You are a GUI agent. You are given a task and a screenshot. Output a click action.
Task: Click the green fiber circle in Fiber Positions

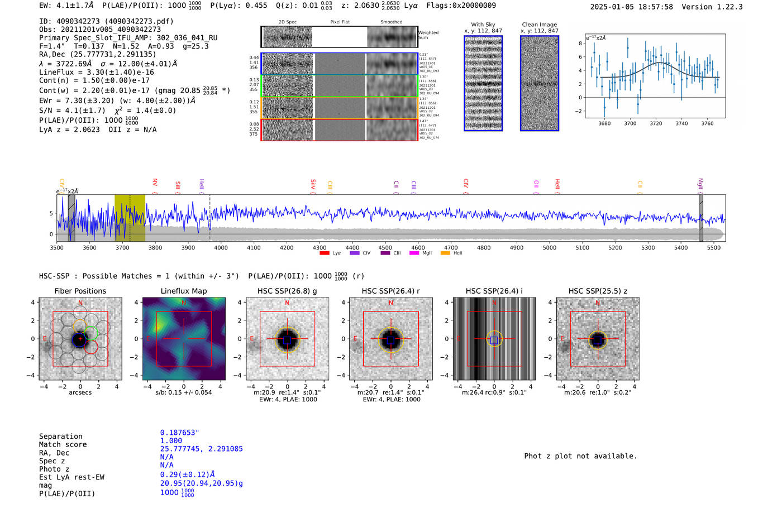click(x=91, y=334)
